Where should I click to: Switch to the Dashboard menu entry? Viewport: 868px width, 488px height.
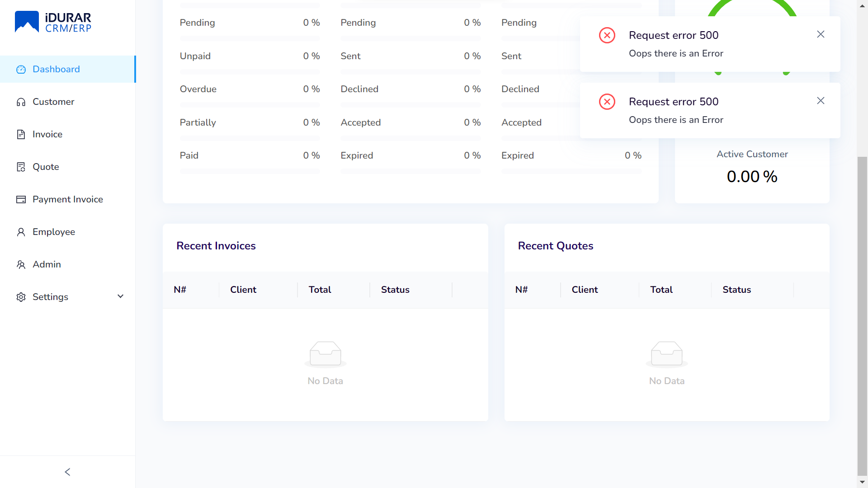coord(56,69)
